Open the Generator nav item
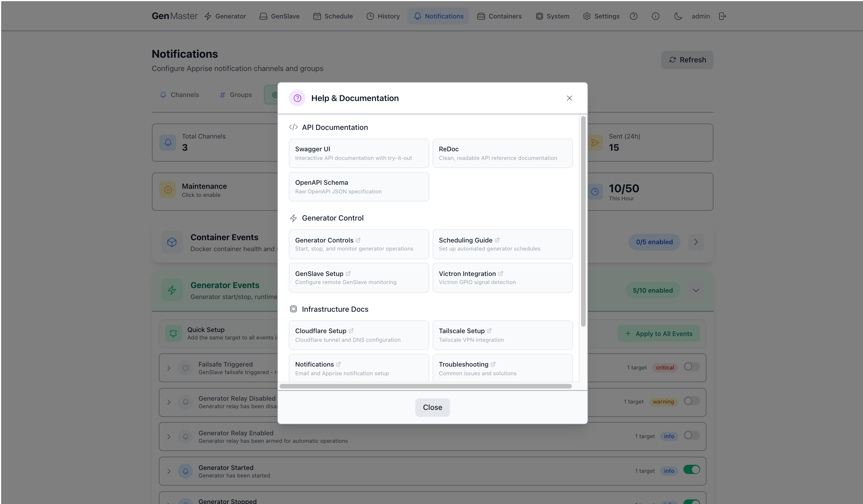The width and height of the screenshot is (863, 504). (225, 16)
